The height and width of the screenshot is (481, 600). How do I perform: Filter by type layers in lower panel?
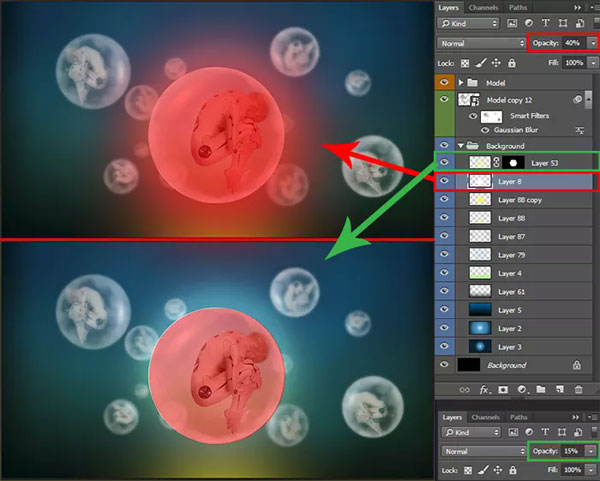pos(545,432)
